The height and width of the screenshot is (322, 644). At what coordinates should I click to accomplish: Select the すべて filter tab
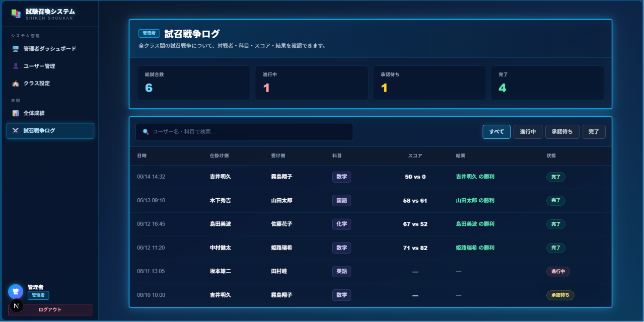click(496, 132)
